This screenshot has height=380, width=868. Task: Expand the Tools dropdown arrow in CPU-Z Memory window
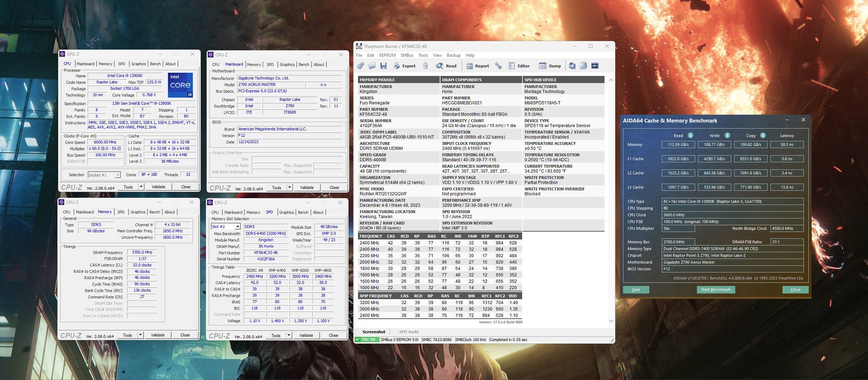[x=140, y=335]
